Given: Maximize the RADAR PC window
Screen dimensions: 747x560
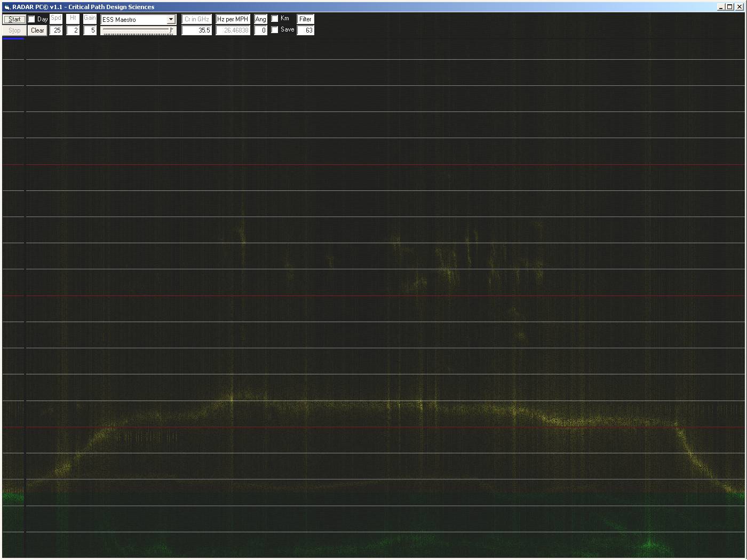Looking at the screenshot, I should coord(729,7).
